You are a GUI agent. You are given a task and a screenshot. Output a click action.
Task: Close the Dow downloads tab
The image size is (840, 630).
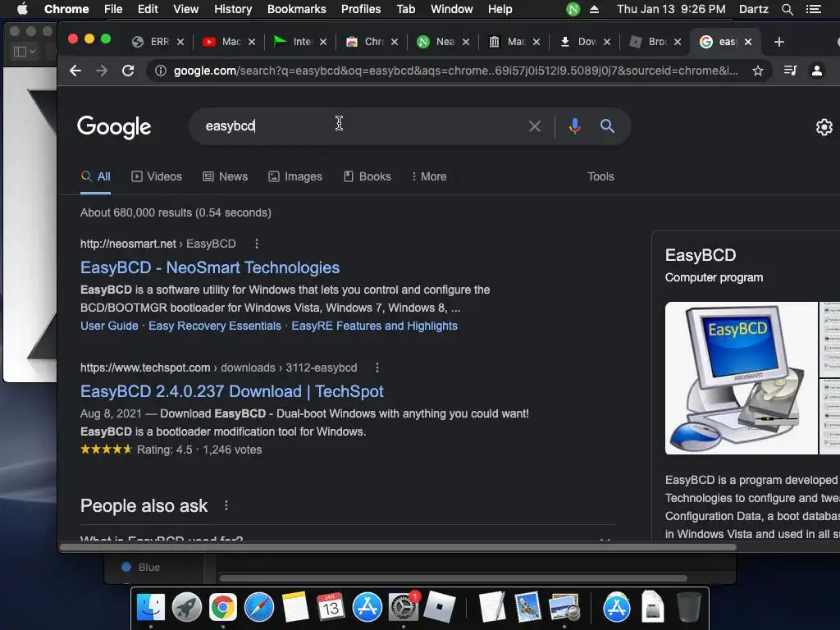(x=606, y=42)
